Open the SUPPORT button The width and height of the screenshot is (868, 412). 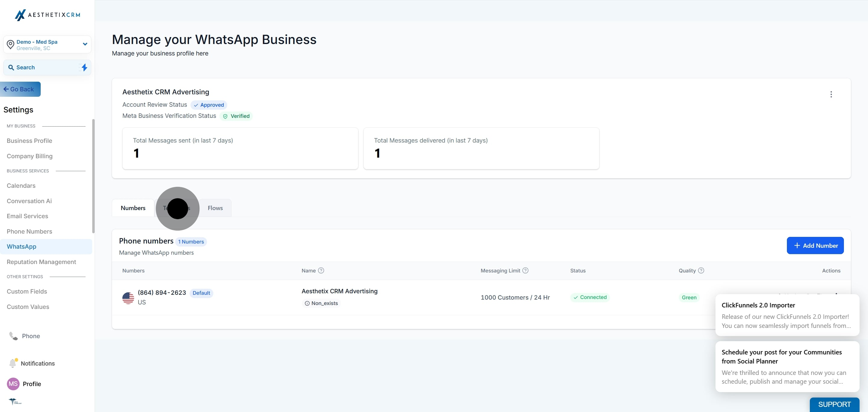[834, 404]
